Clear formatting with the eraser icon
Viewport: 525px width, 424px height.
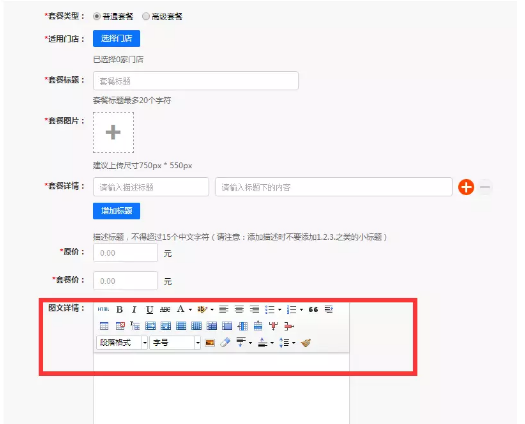(x=225, y=342)
